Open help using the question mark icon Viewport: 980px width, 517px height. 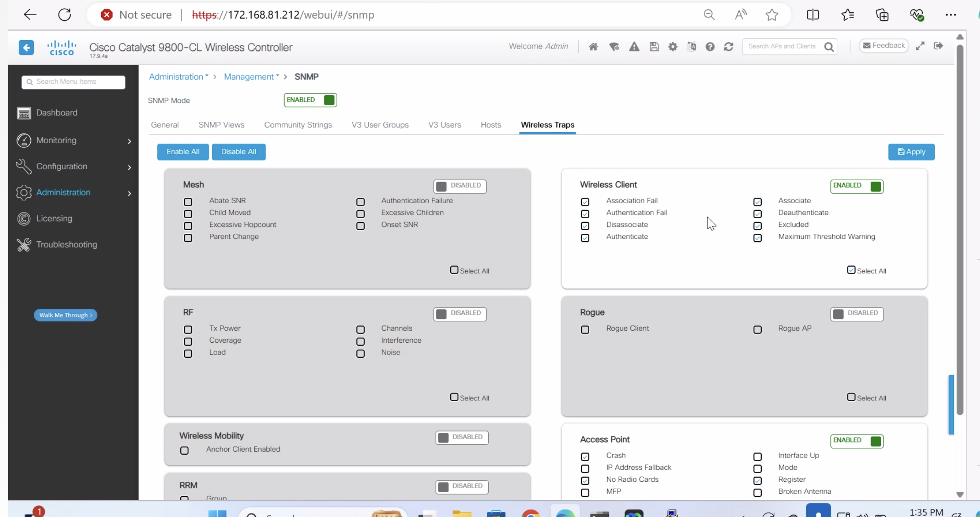[710, 47]
